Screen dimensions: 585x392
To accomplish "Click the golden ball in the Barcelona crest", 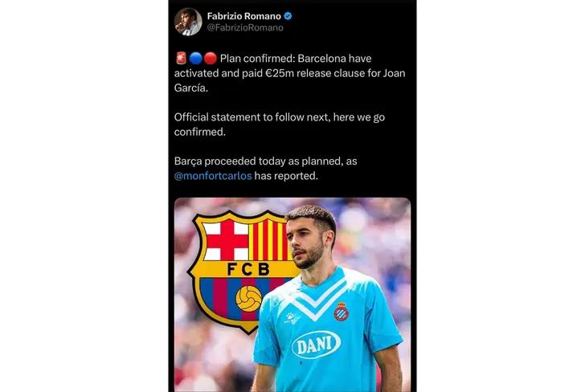I will [249, 298].
